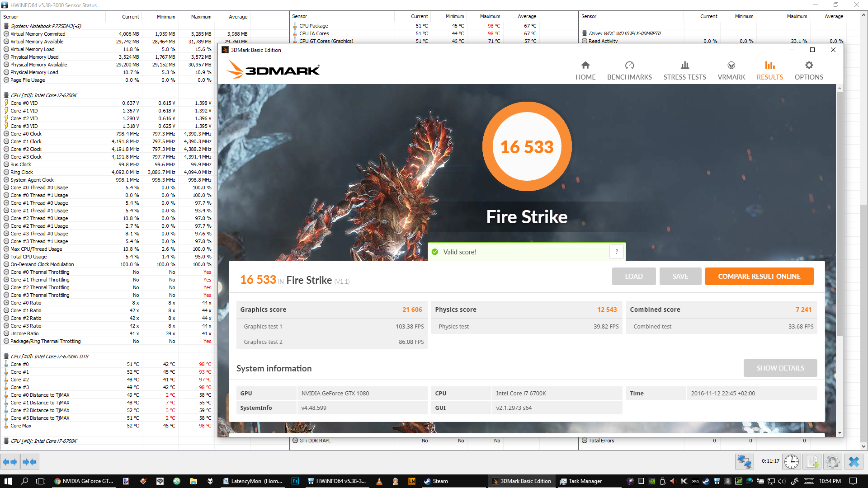The image size is (868, 488).
Task: Open the VRMARK section
Action: pos(731,71)
